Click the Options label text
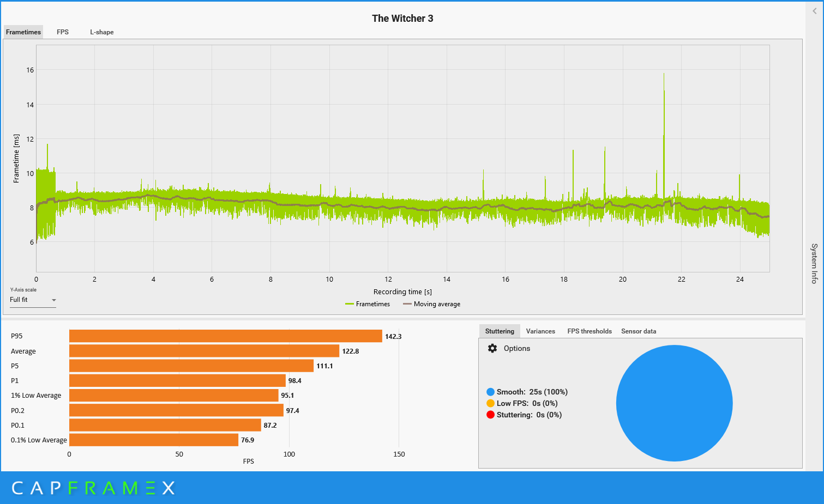Viewport: 824px width, 504px height. (x=517, y=348)
